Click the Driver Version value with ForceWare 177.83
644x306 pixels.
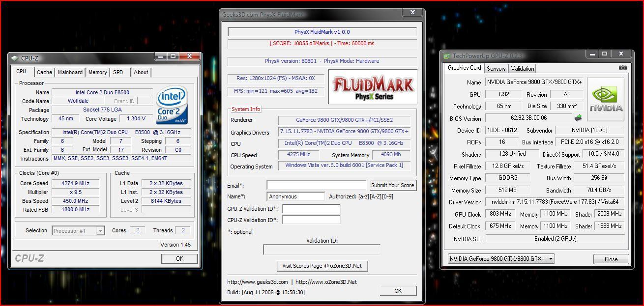click(x=555, y=202)
